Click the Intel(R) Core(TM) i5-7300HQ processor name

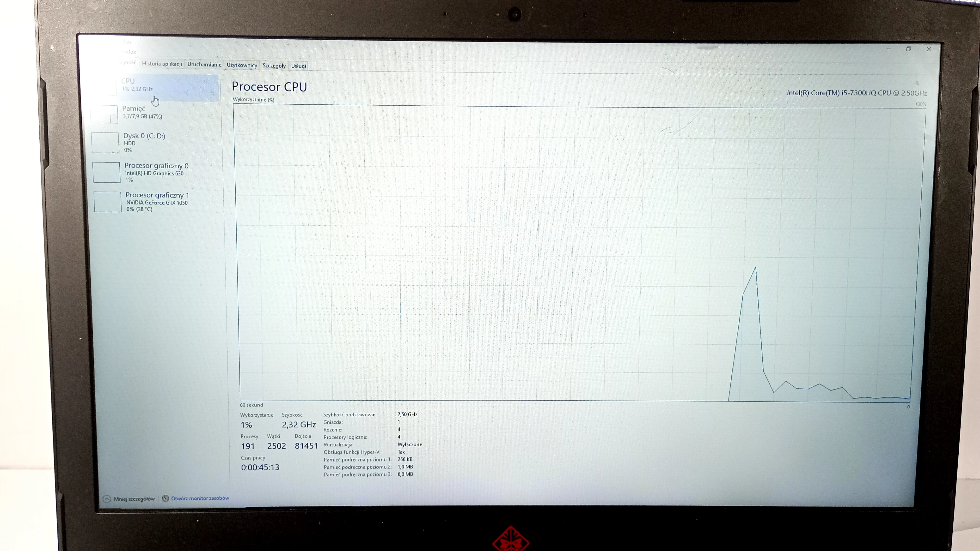(x=857, y=93)
